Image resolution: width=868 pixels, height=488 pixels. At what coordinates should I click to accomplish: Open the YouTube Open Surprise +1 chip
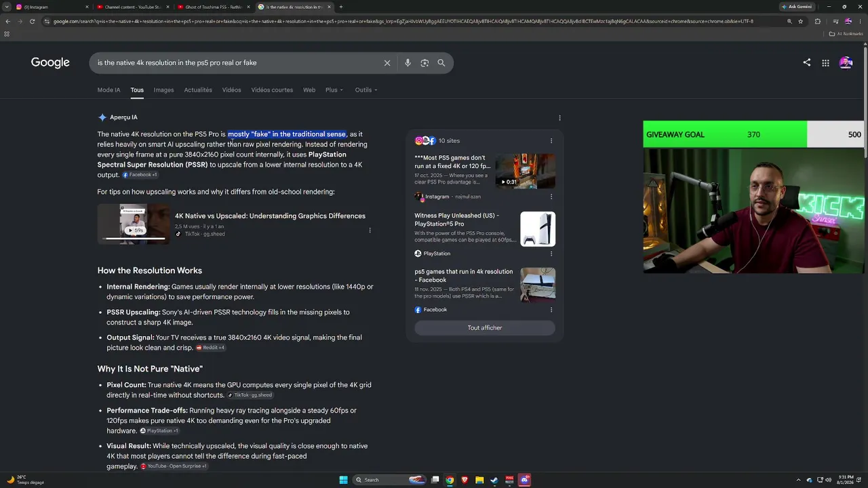point(174,466)
